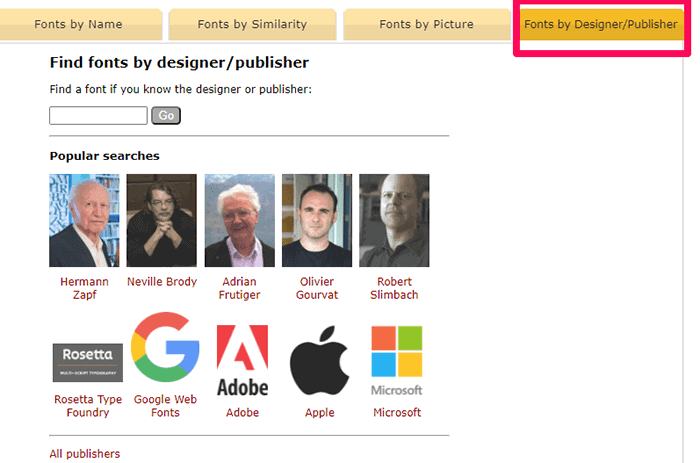Open the All publishers link
Image resolution: width=700 pixels, height=463 pixels.
(85, 454)
